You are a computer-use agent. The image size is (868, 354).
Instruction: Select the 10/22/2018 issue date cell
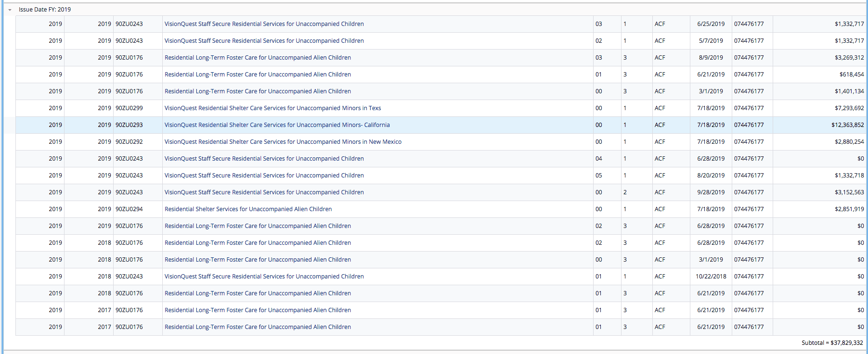click(711, 277)
